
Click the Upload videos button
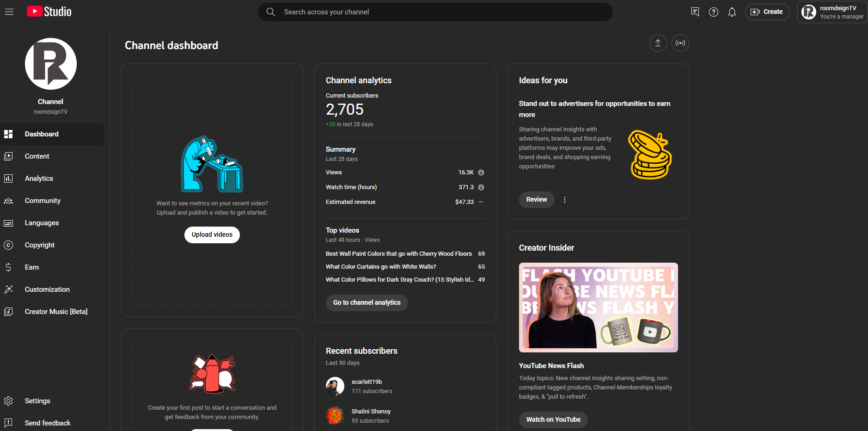[x=212, y=235]
